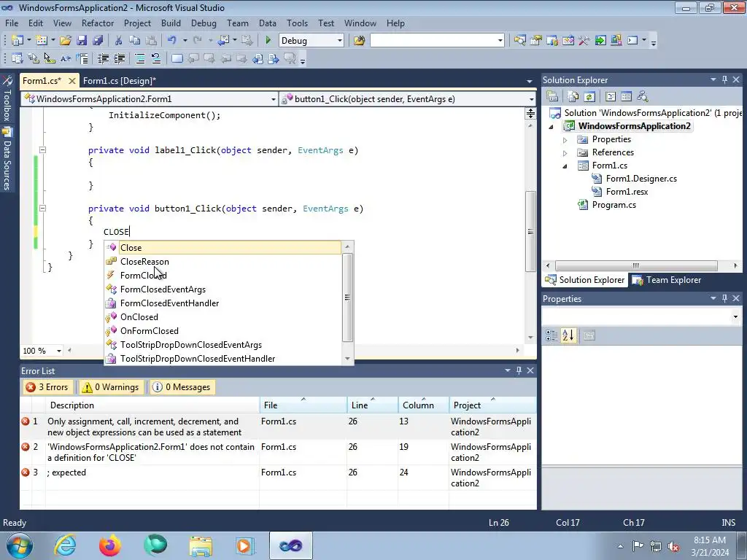Open the Debug menu
Screen dimensions: 747x560
(x=204, y=23)
